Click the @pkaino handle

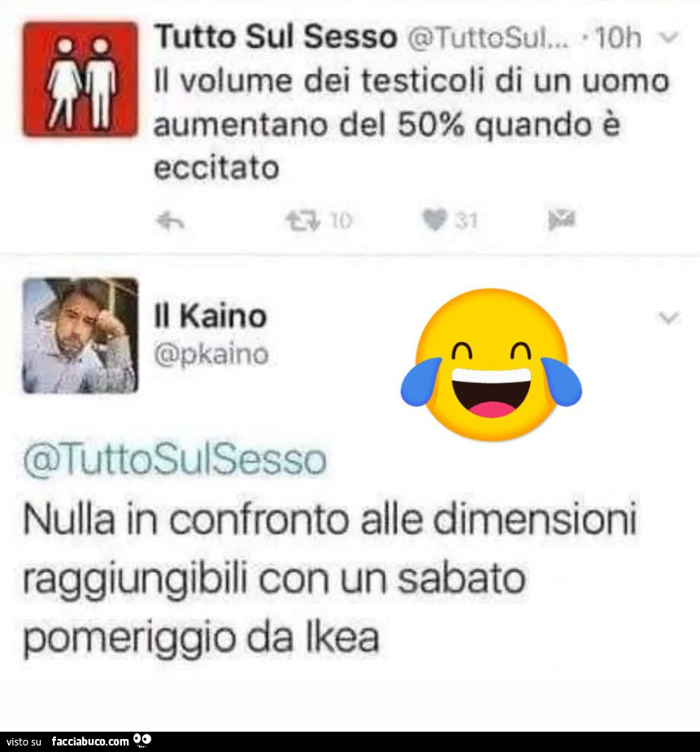(211, 355)
